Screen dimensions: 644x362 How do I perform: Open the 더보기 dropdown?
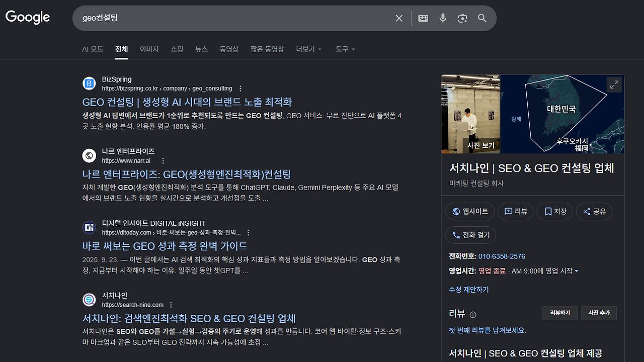coord(308,49)
